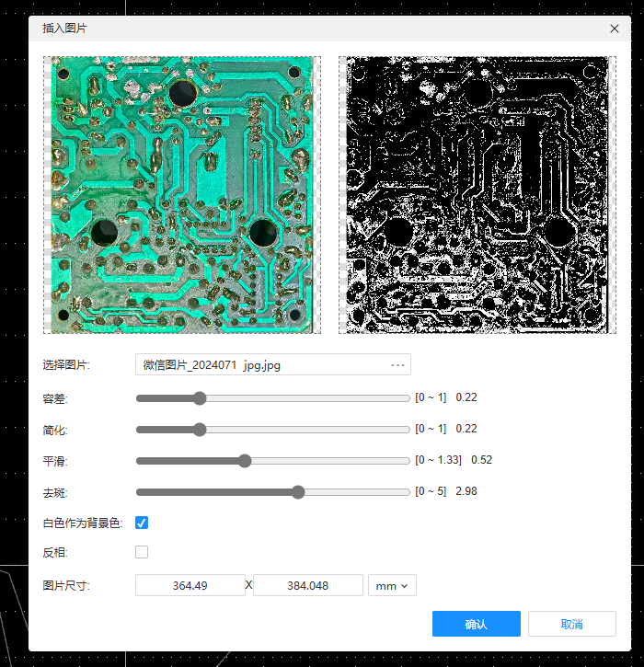This screenshot has height=667, width=644.
Task: Click the right end of 平滑 slider track
Action: [407, 461]
